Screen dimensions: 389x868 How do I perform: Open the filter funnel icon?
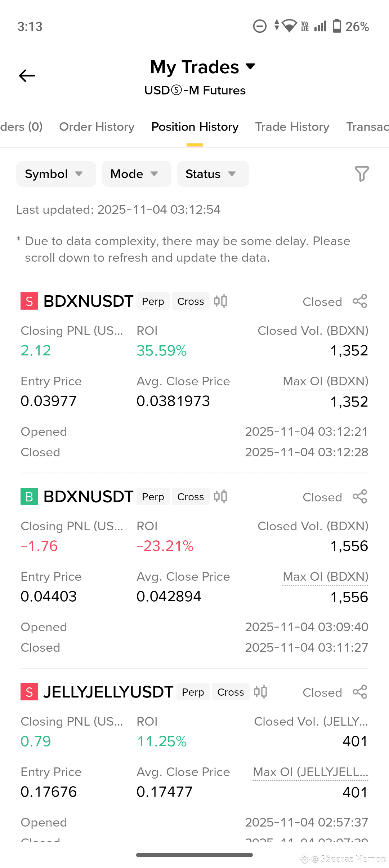point(362,174)
